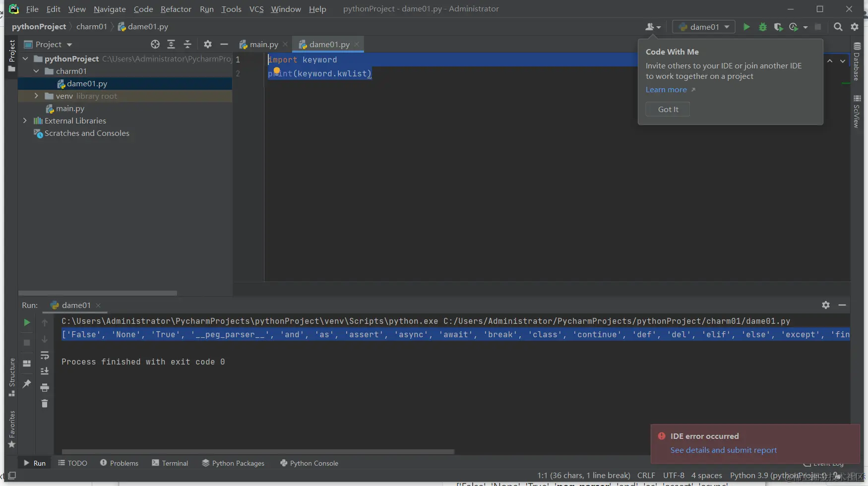Open the Problems tool tab
Image resolution: width=868 pixels, height=486 pixels.
(119, 463)
